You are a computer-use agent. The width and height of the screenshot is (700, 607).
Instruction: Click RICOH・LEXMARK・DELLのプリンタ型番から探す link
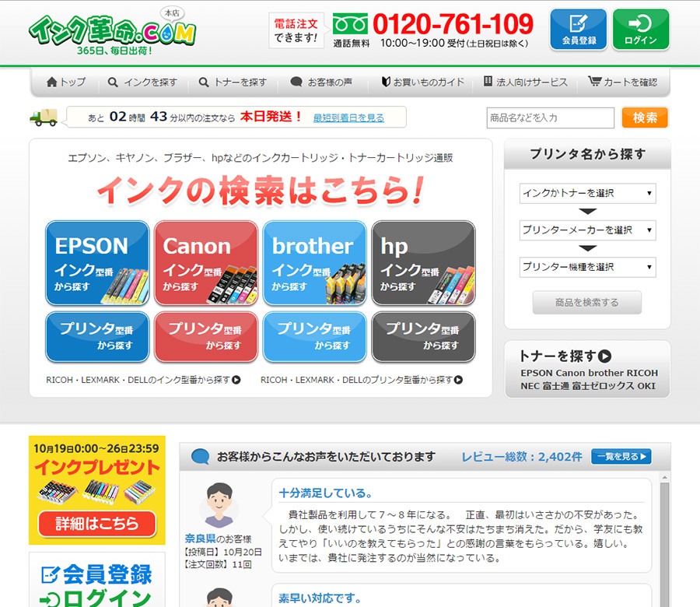point(362,380)
